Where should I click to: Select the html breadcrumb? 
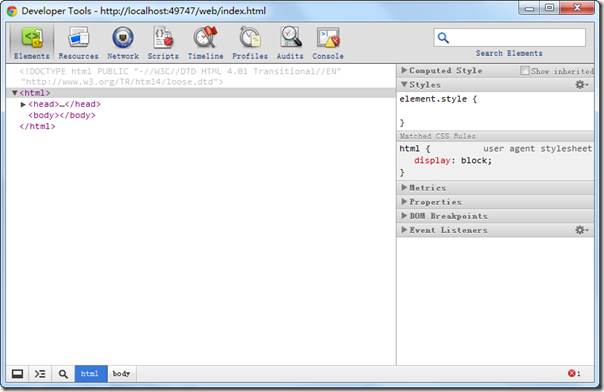(91, 374)
